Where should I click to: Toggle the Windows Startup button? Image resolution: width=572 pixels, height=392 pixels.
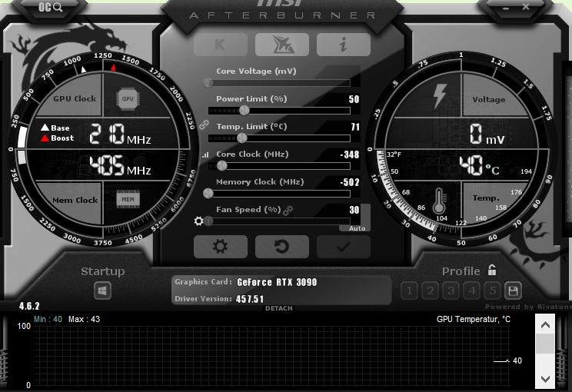pyautogui.click(x=102, y=291)
